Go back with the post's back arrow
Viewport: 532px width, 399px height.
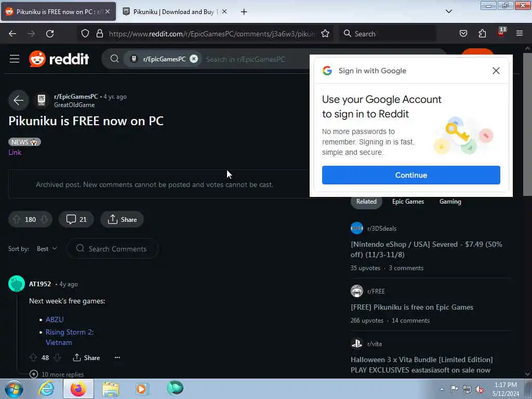(18, 100)
